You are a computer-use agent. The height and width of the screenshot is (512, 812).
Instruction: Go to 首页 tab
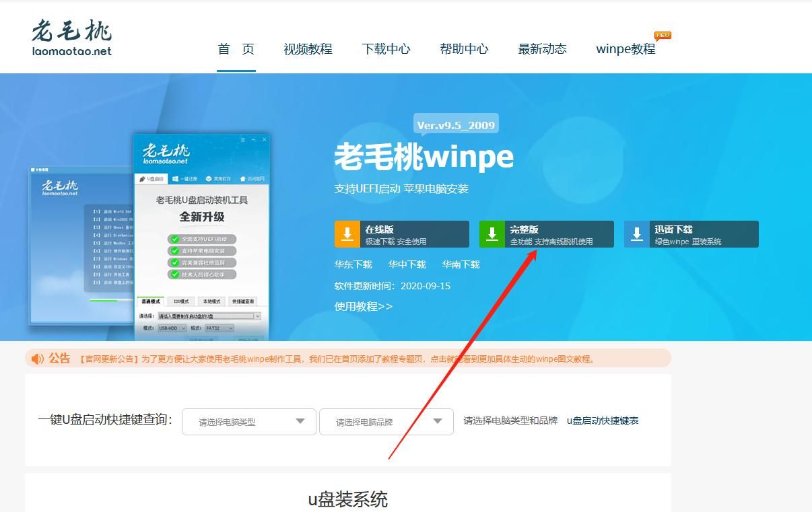(x=236, y=49)
